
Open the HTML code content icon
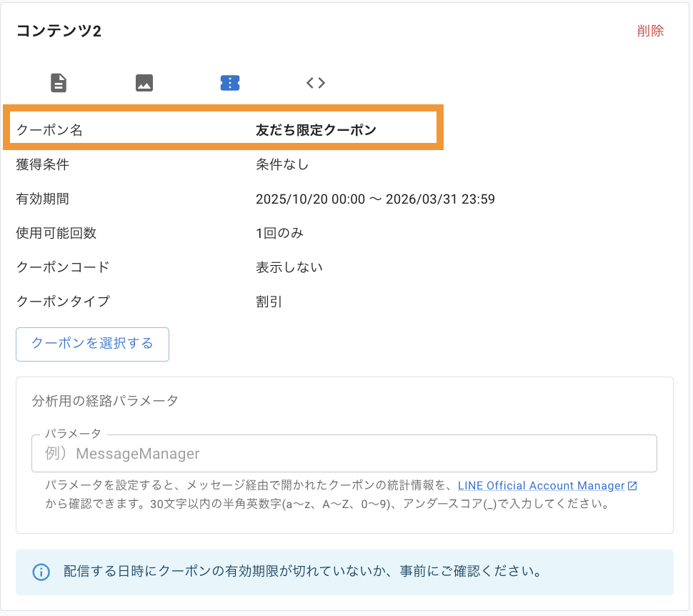point(315,82)
